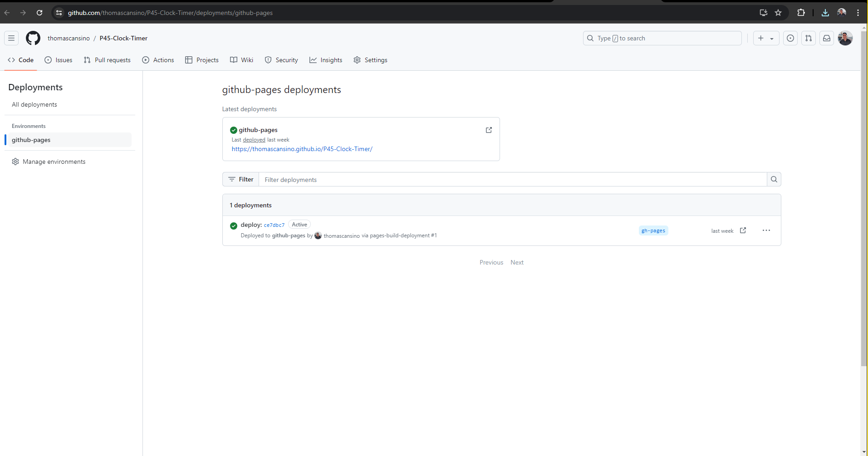Open the Chrome profile avatar
Image resolution: width=868 pixels, height=456 pixels.
click(x=842, y=13)
